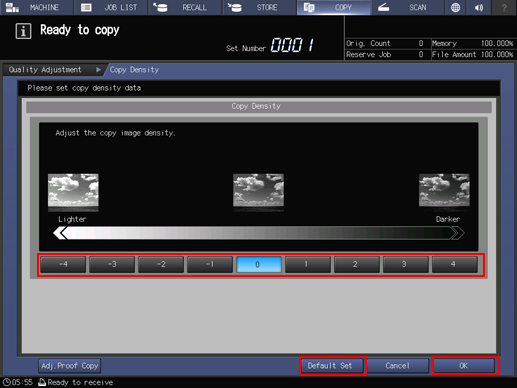Screen dimensions: 517x388
Task: Tap the speaker volume icon
Action: tap(479, 7)
